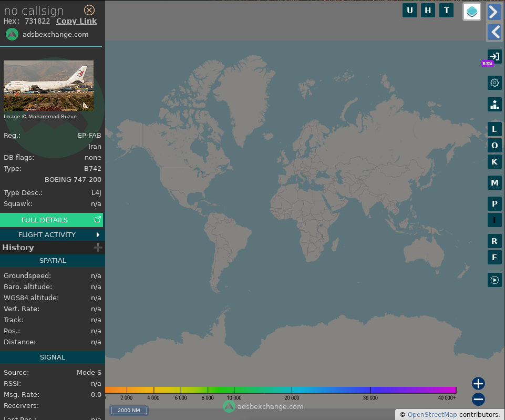505x420 pixels.
Task: Toggle the R map option
Action: coord(494,241)
